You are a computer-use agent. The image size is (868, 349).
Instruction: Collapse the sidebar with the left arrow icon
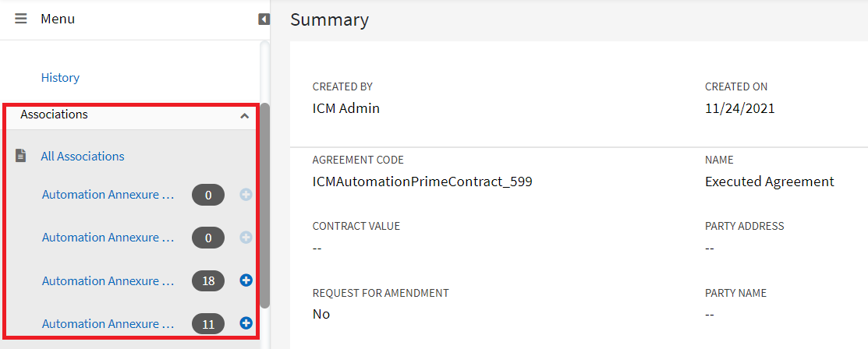(x=264, y=19)
